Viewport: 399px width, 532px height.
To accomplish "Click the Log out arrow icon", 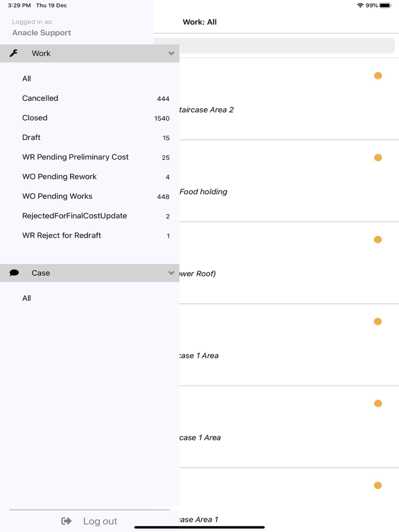I will (x=67, y=521).
